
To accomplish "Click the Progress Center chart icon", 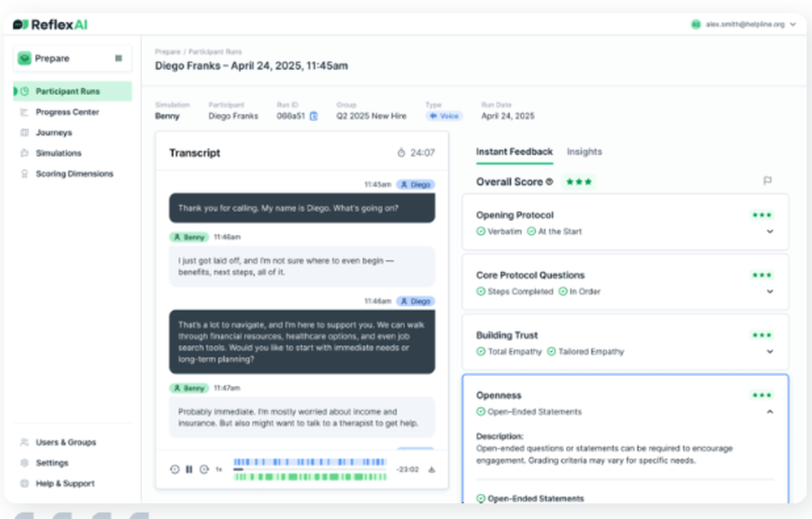I will tap(24, 112).
